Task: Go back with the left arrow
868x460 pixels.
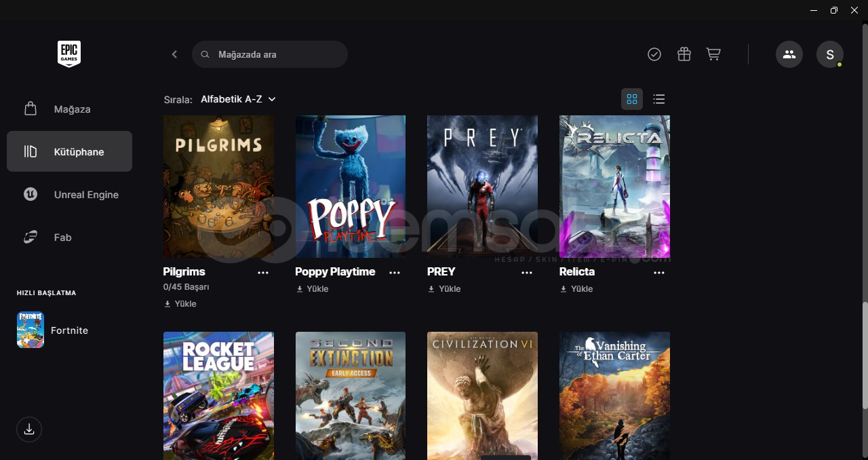Action: (x=174, y=54)
